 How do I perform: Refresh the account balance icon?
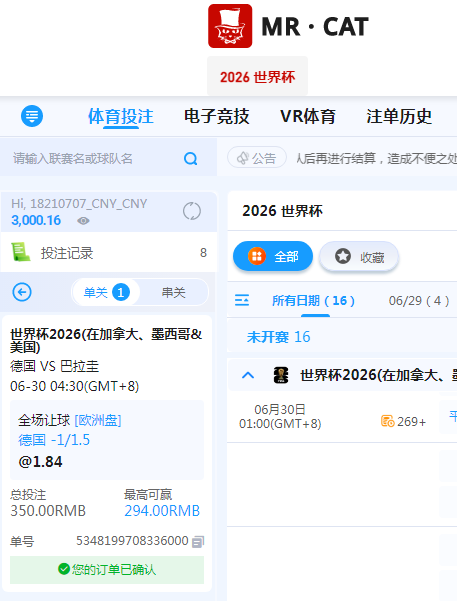click(192, 211)
